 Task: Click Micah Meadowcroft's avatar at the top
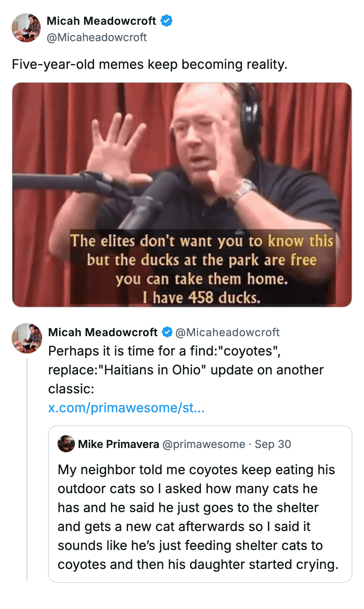[26, 28]
